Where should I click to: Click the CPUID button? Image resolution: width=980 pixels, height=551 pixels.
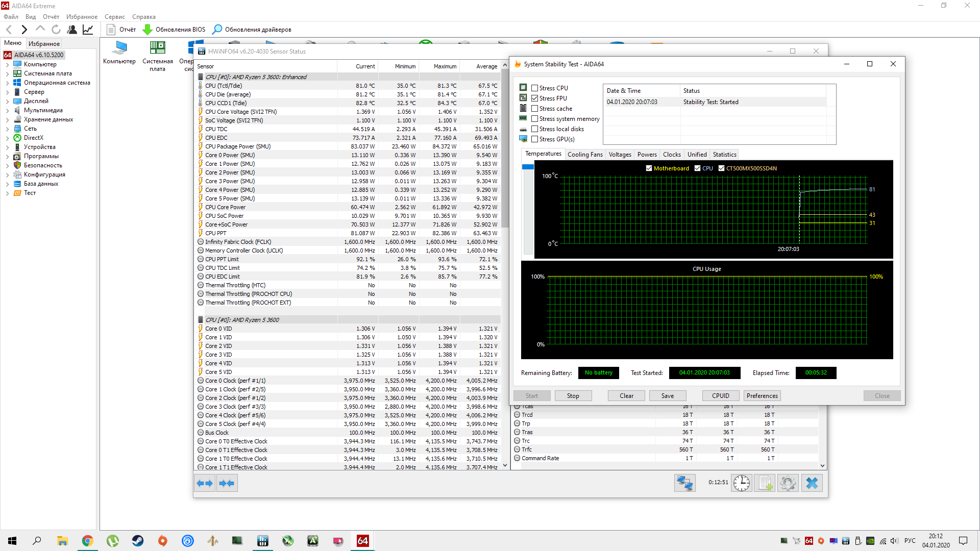720,396
